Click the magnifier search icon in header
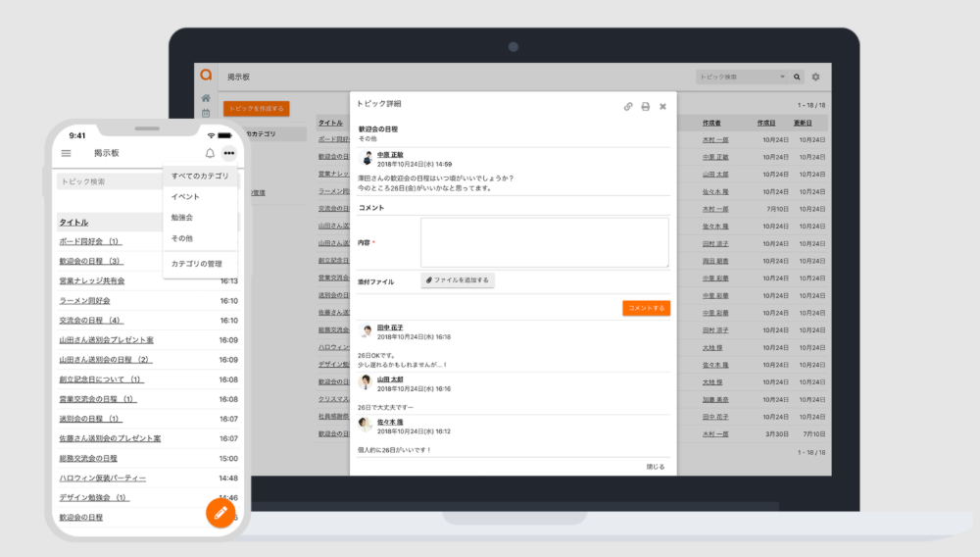 (x=797, y=76)
